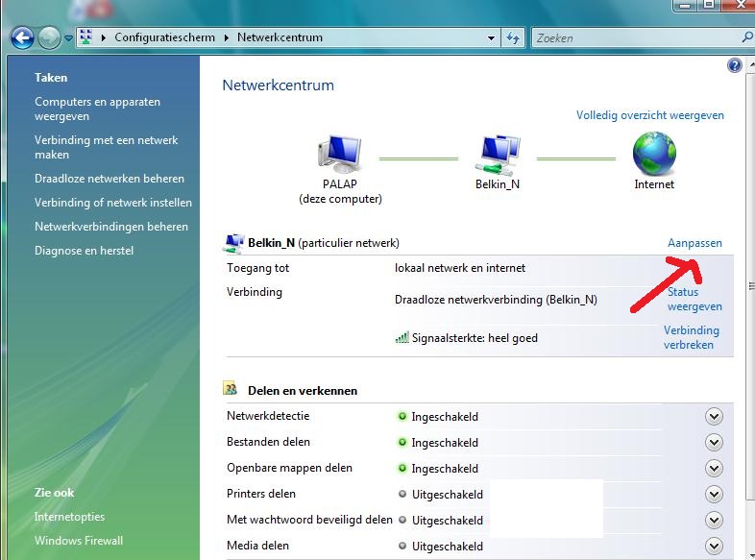
Task: Click the vertical scrollbar on right edge
Action: (x=750, y=286)
